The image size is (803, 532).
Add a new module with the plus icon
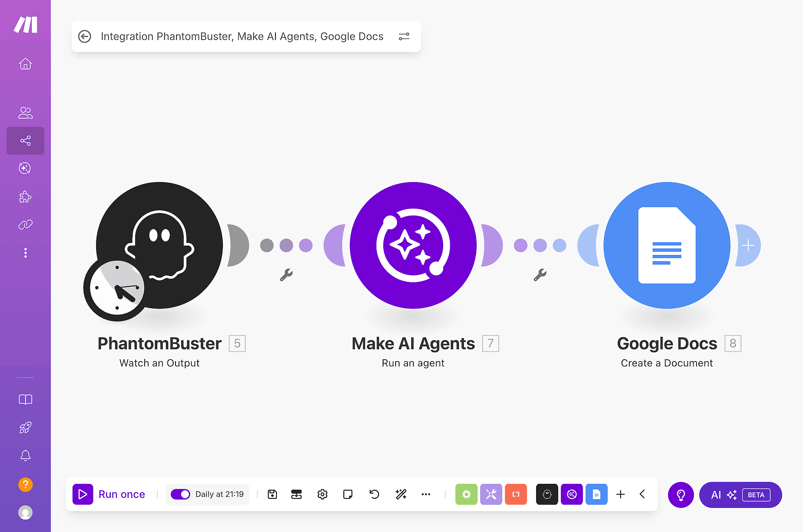[x=621, y=494]
